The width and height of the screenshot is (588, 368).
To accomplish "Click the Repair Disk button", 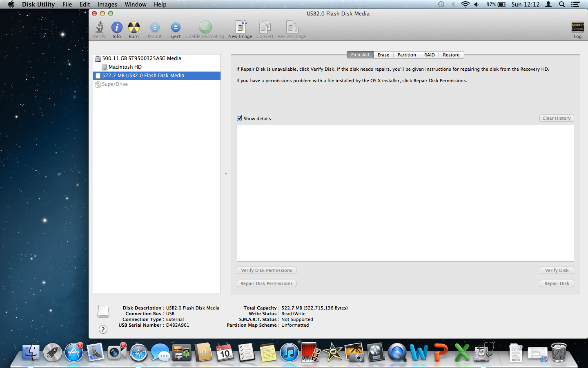I will (557, 283).
